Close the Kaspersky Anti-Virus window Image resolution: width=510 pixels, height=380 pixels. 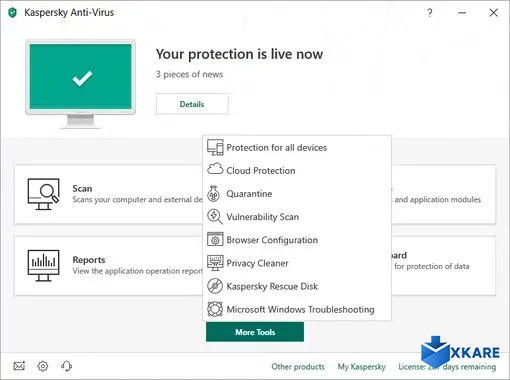coord(494,13)
